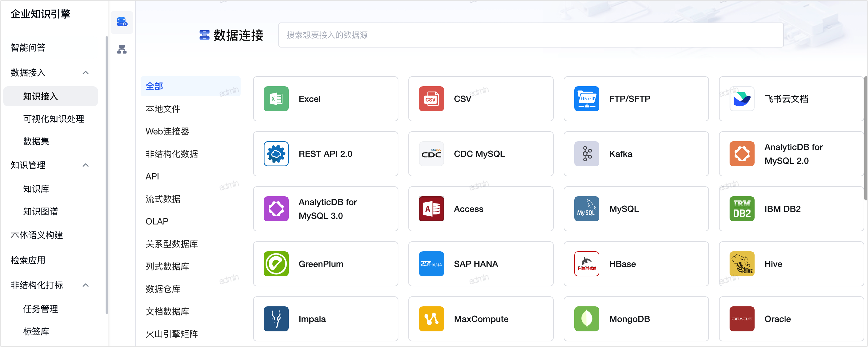Click the CDC MySQL logo icon
Viewport: 868px width, 347px height.
point(431,154)
